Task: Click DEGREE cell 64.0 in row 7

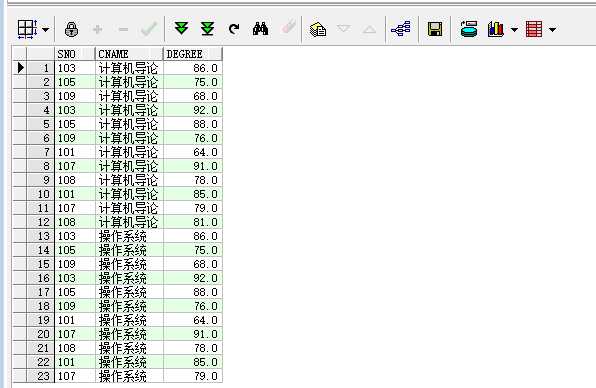Action: pos(193,152)
